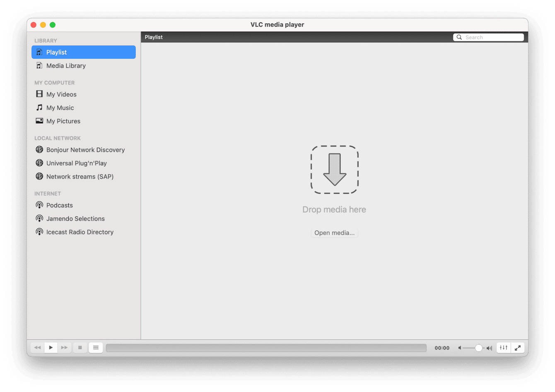
Task: Mute audio via the low-volume speaker icon
Action: click(x=460, y=348)
